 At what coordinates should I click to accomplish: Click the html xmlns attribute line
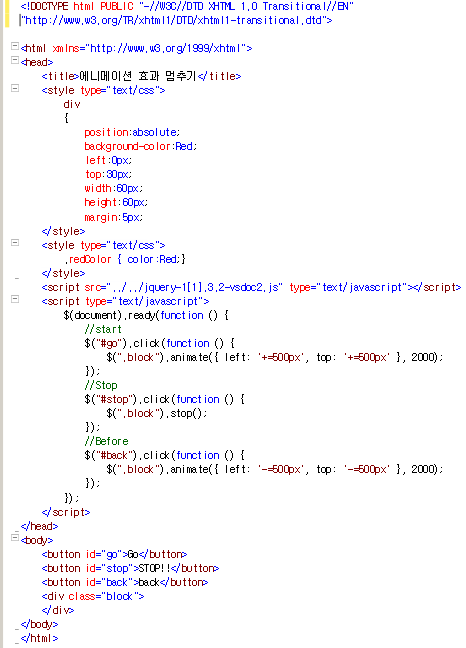tap(136, 48)
